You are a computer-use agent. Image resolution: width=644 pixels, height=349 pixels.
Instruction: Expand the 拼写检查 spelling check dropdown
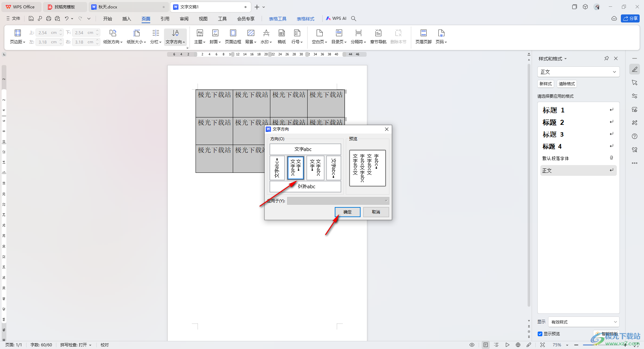[90, 345]
